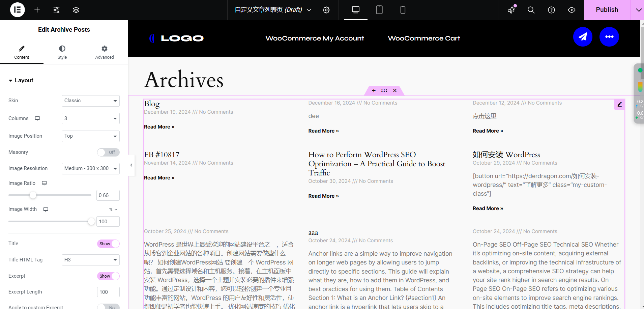Switch to the Style tab
This screenshot has width=644, height=309.
pyautogui.click(x=62, y=52)
